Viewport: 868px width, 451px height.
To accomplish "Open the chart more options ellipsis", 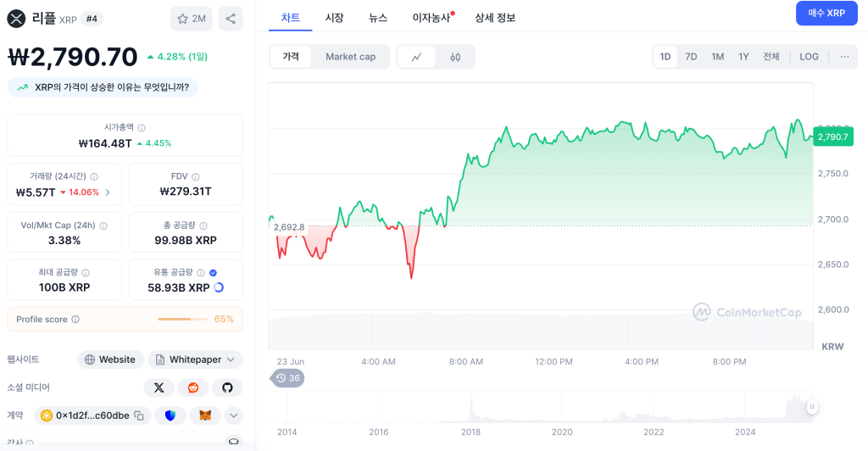I will (x=844, y=57).
